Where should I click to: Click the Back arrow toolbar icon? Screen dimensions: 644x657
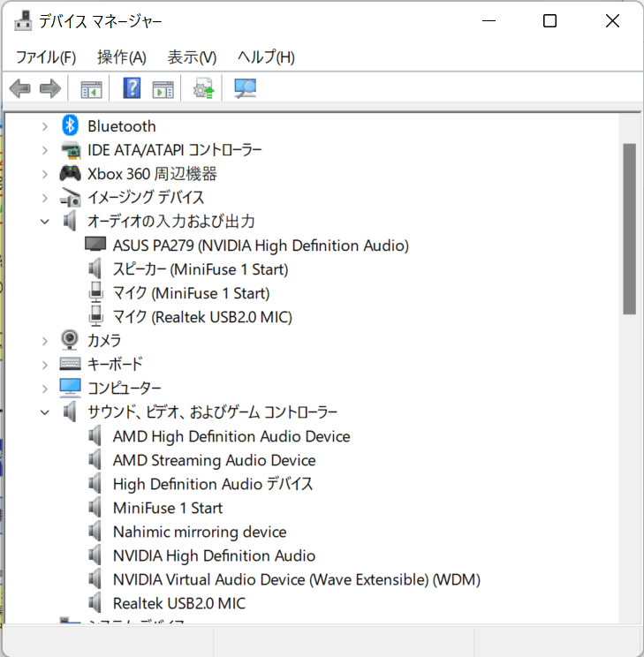point(19,89)
